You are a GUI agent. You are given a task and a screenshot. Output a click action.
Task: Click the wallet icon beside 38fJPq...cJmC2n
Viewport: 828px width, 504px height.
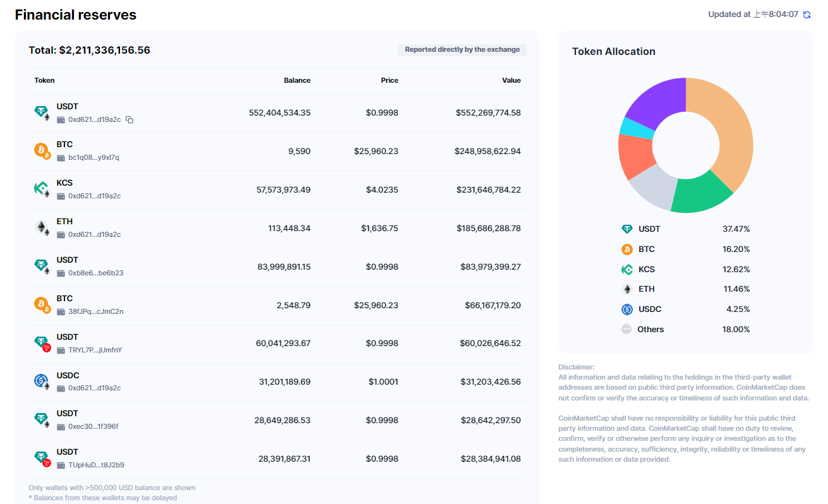61,311
